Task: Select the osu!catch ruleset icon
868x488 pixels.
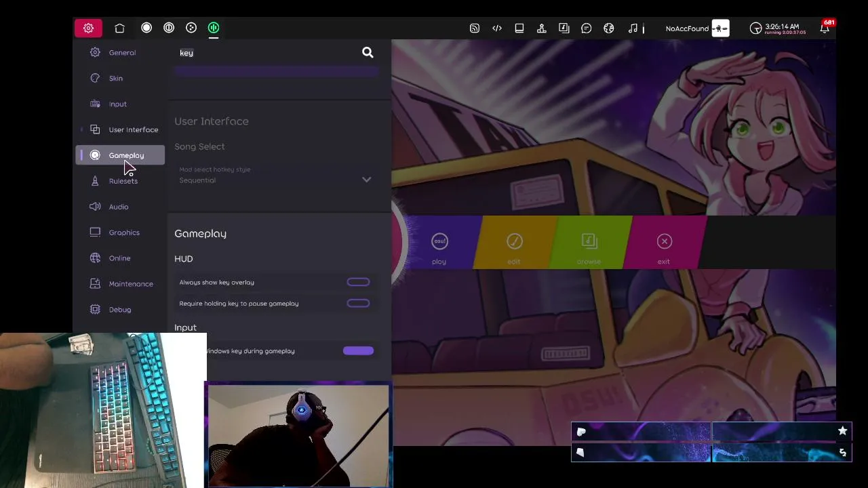Action: click(191, 28)
